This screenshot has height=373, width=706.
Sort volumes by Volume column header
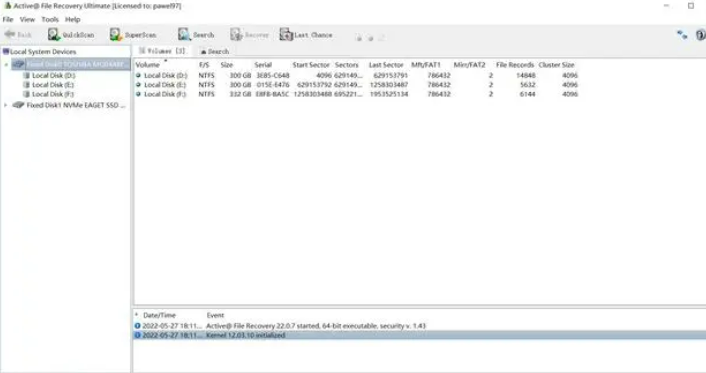[x=148, y=65]
